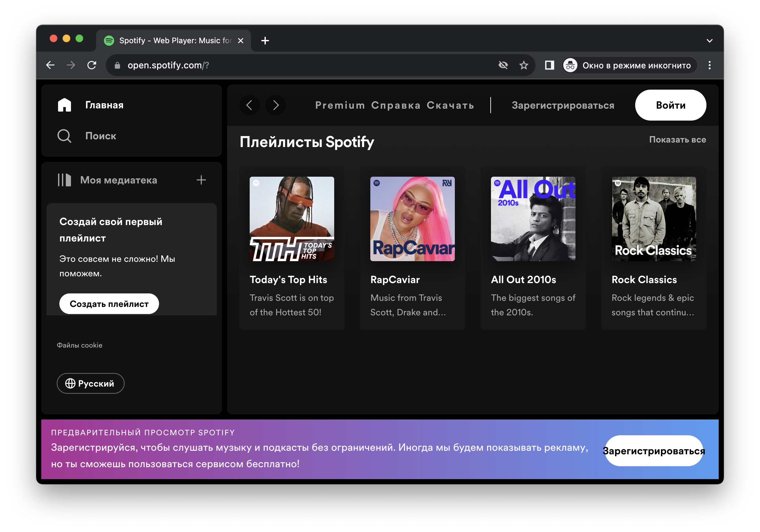Toggle browser side panel icon

coord(549,65)
